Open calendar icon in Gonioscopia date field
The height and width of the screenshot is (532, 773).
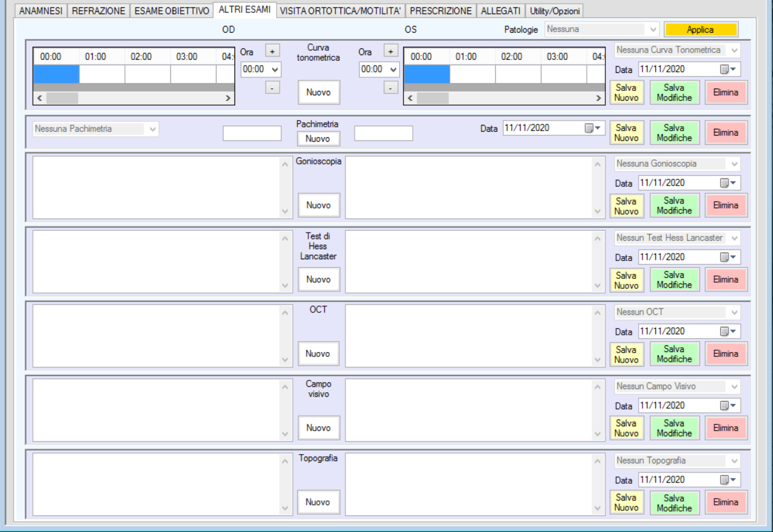(x=728, y=183)
